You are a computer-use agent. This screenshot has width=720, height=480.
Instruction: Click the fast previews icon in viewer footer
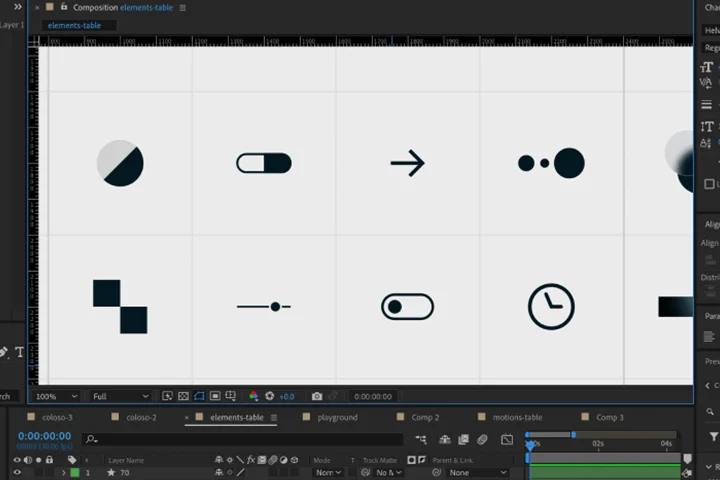coord(168,396)
